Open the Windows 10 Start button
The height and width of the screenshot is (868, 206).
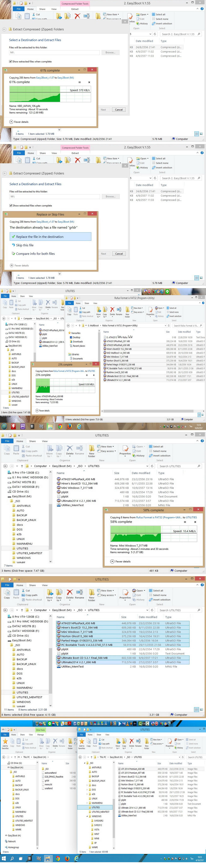(4, 858)
